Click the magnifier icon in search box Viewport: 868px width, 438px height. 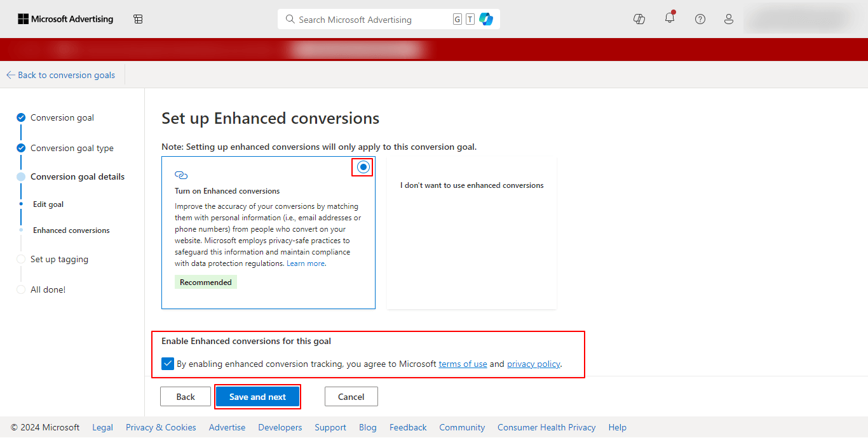[x=290, y=19]
